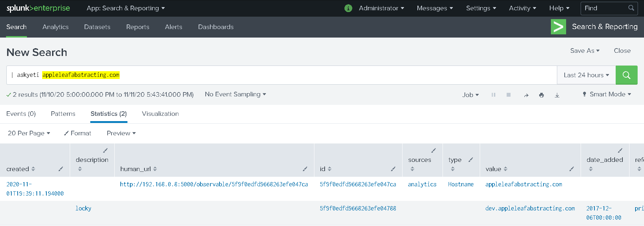Go to the Alerts nav tab
Image resolution: width=644 pixels, height=226 pixels.
click(173, 27)
